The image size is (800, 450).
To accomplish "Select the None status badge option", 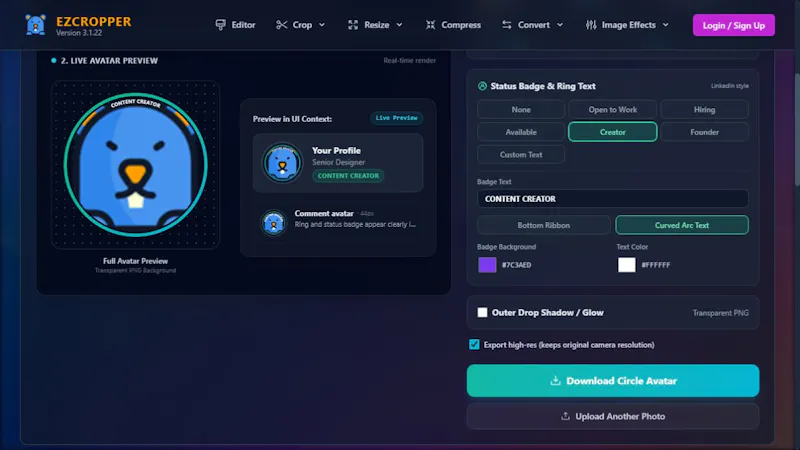I will coord(521,110).
